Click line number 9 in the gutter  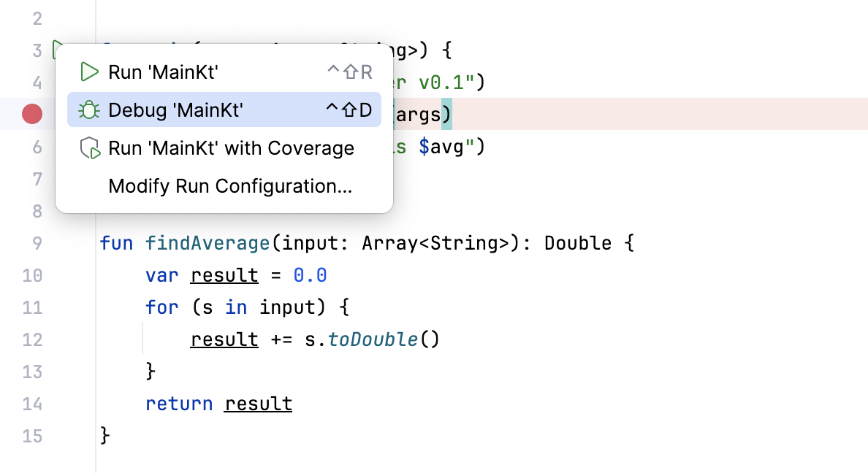click(x=37, y=243)
